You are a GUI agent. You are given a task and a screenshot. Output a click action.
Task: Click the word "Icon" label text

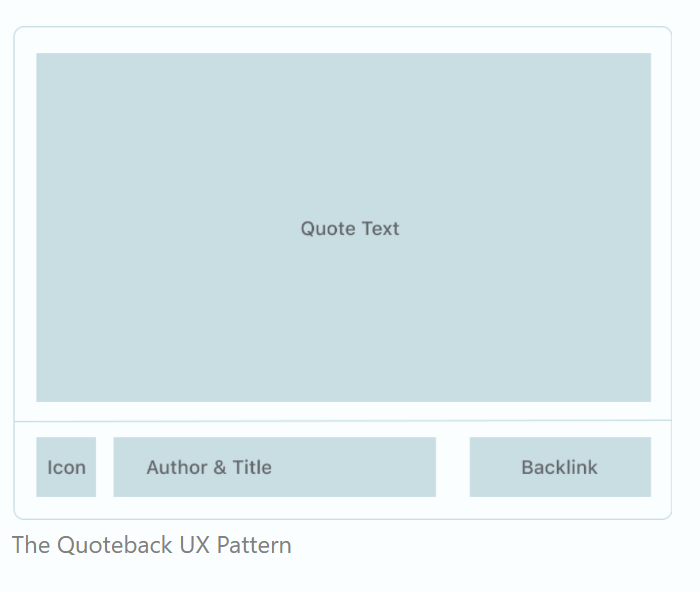coord(67,467)
